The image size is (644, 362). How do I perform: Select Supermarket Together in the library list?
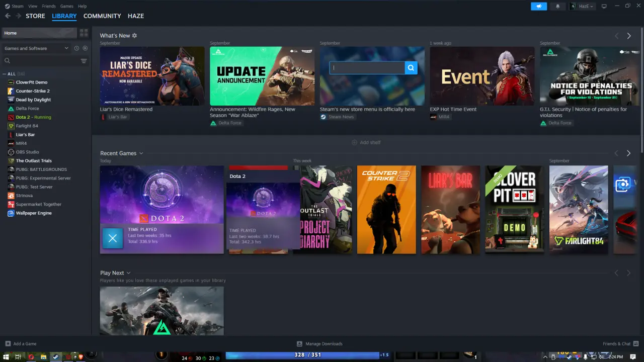coord(39,204)
